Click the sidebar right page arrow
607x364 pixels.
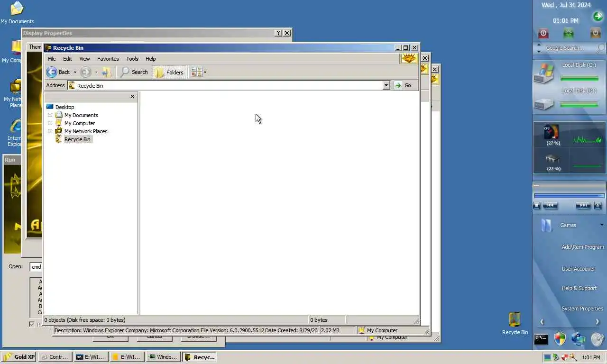597,322
